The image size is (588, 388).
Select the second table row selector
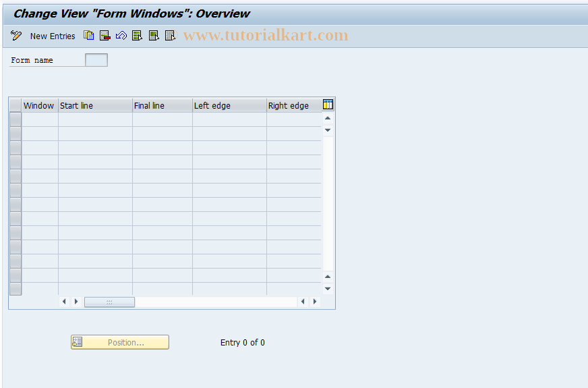[x=16, y=134]
